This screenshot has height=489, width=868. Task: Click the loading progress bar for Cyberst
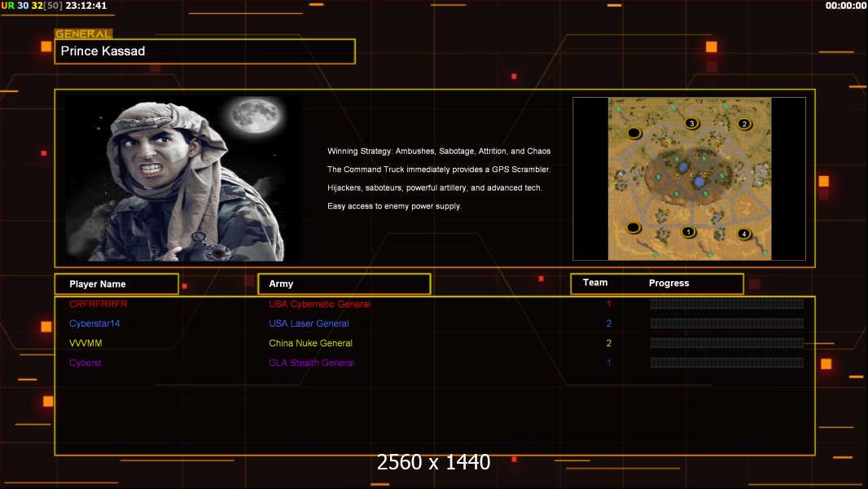coord(727,363)
